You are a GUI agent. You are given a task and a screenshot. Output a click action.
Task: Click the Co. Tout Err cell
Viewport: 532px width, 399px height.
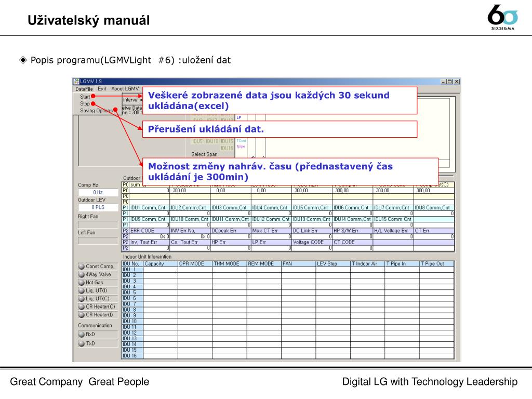(190, 242)
